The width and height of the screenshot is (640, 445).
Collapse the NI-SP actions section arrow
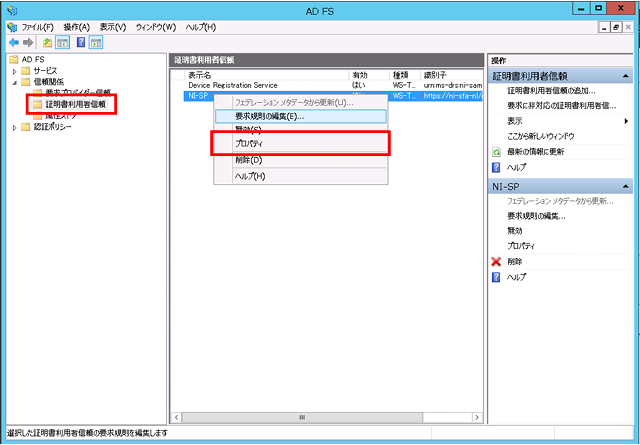pyautogui.click(x=625, y=187)
